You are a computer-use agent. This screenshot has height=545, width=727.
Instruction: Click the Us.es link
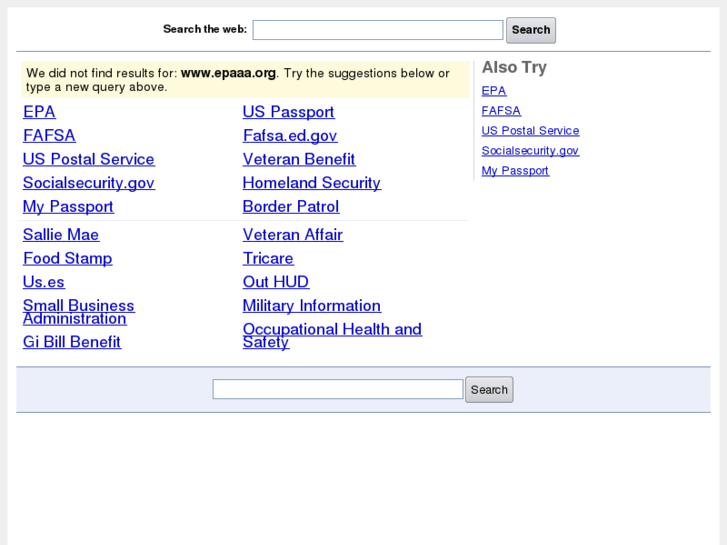(x=43, y=282)
